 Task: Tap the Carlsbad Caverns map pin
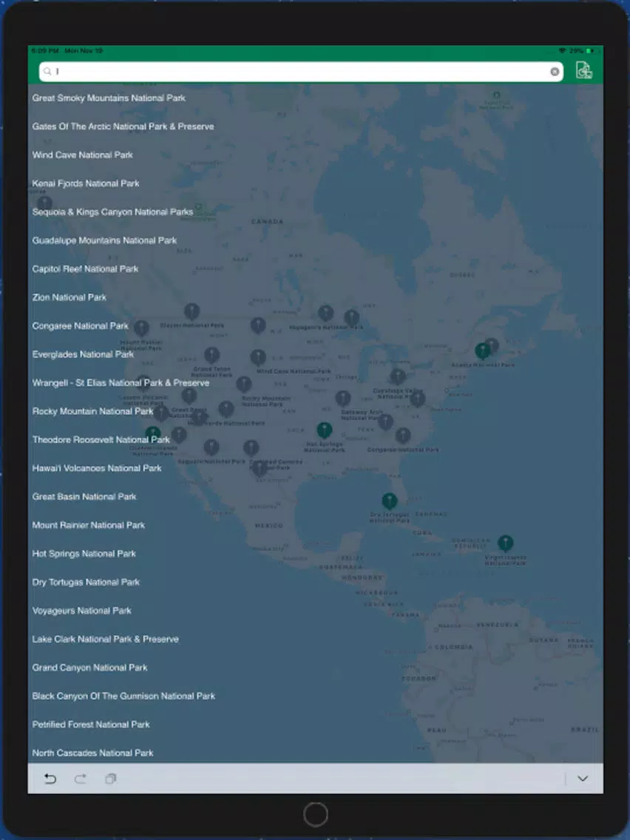pos(251,448)
